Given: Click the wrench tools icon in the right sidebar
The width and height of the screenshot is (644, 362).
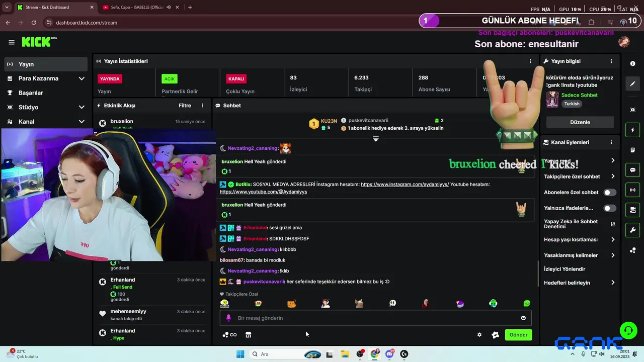Looking at the screenshot, I should point(633,230).
